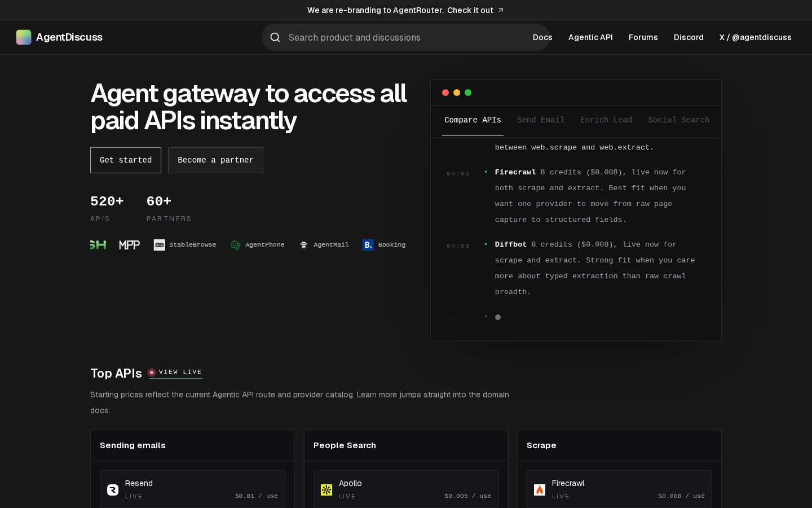This screenshot has height=508, width=812.
Task: Click the 00:03 timestamp in demo panel
Action: coord(458,174)
